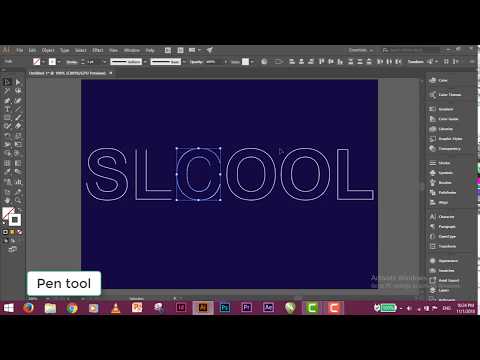This screenshot has width=480, height=360.
Task: Choose the Lasso tool
Action: tap(18, 91)
